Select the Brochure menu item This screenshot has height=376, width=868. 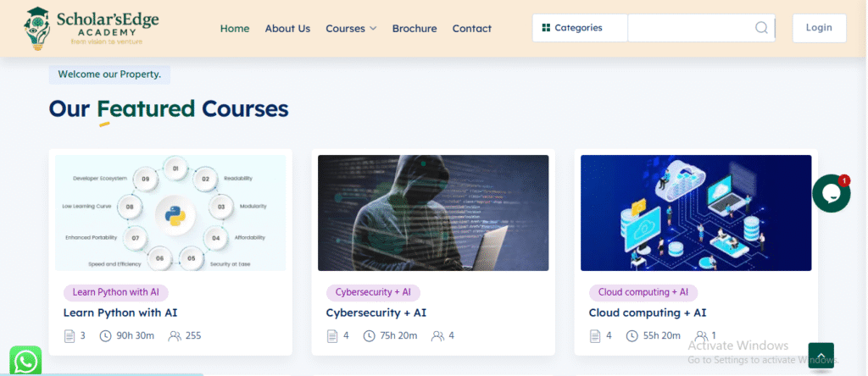[x=415, y=28]
